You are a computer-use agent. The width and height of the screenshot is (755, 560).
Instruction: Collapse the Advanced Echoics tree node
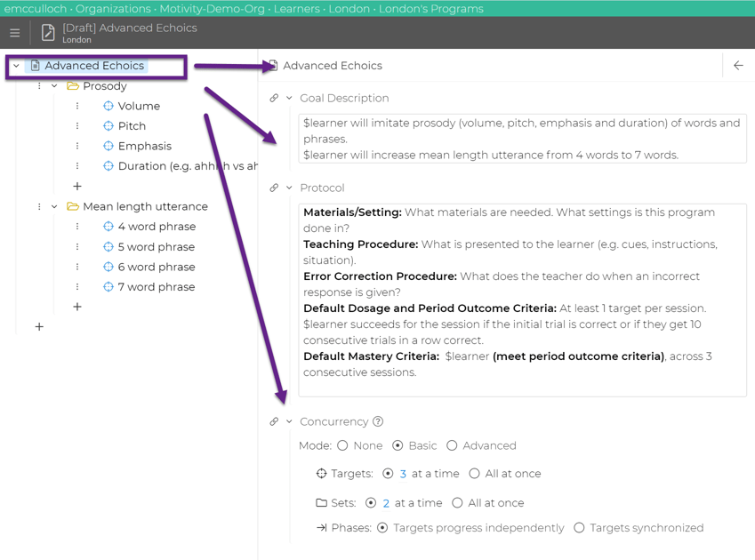tap(15, 66)
